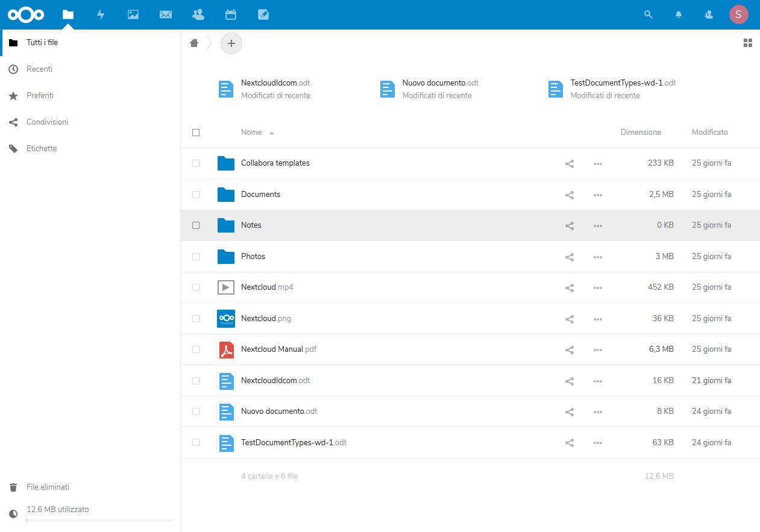Open Recenti in sidebar

90,69
